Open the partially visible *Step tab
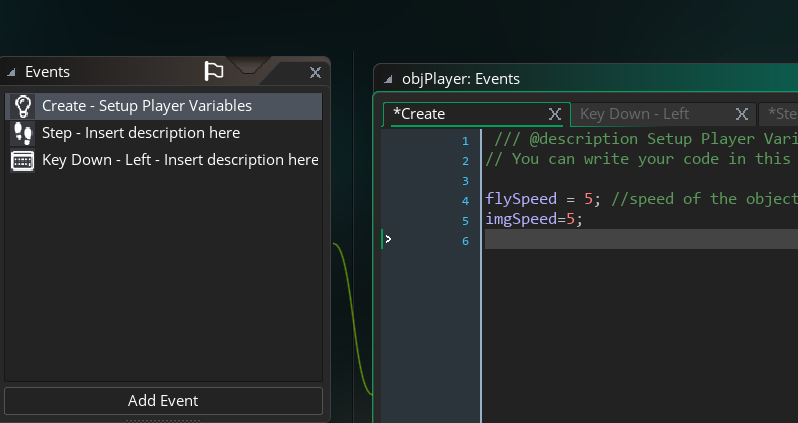Image resolution: width=798 pixels, height=423 pixels. 779,114
